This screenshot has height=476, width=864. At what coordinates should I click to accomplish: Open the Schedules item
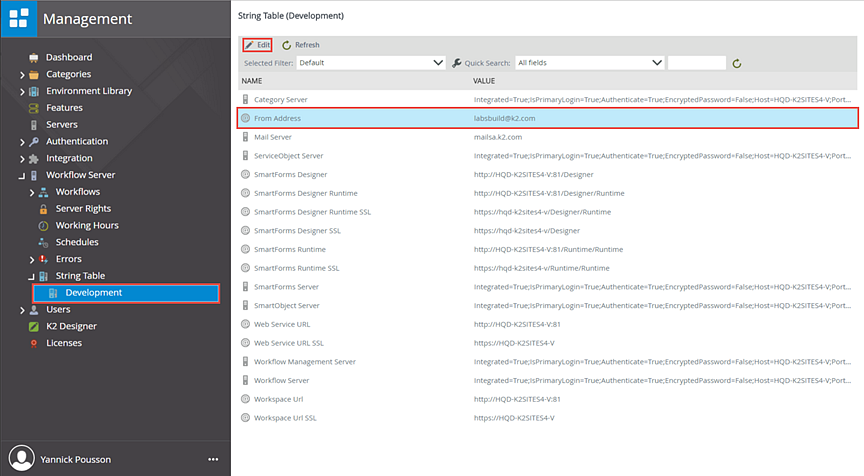coord(77,242)
